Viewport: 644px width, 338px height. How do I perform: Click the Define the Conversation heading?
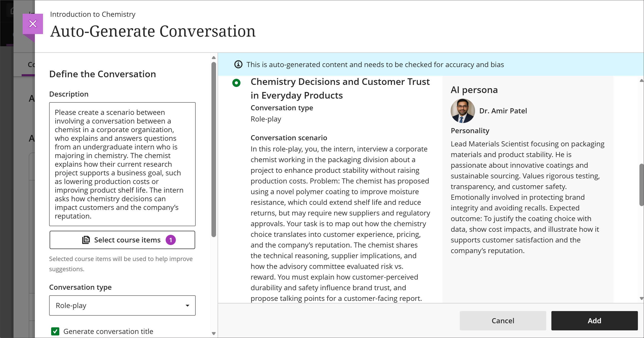tap(103, 74)
